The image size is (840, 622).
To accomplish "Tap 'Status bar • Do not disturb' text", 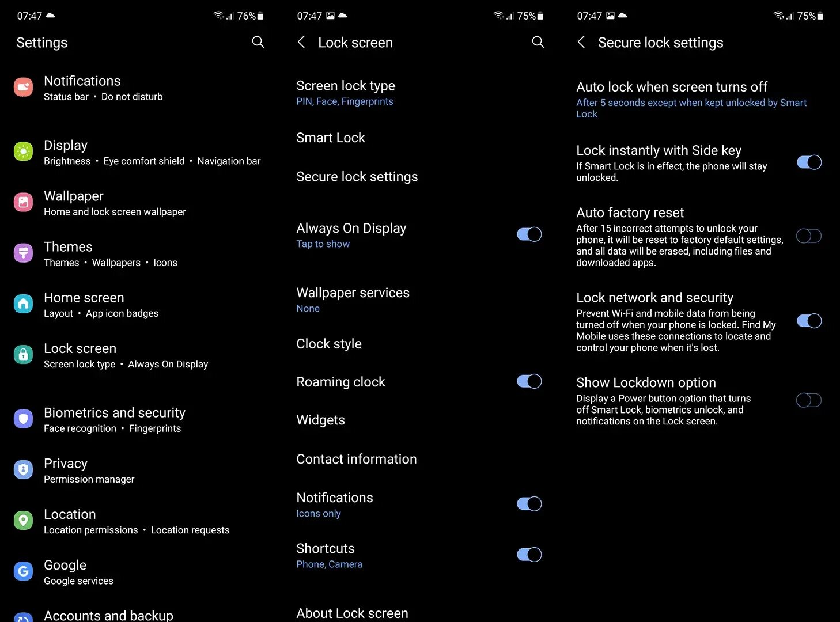I will tap(103, 97).
